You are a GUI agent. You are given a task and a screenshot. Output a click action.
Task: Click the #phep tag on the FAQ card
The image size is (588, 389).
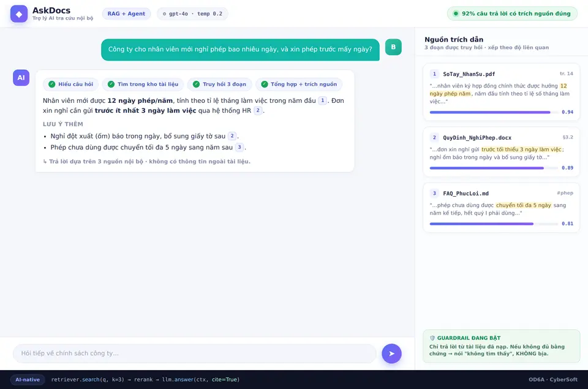coord(565,193)
